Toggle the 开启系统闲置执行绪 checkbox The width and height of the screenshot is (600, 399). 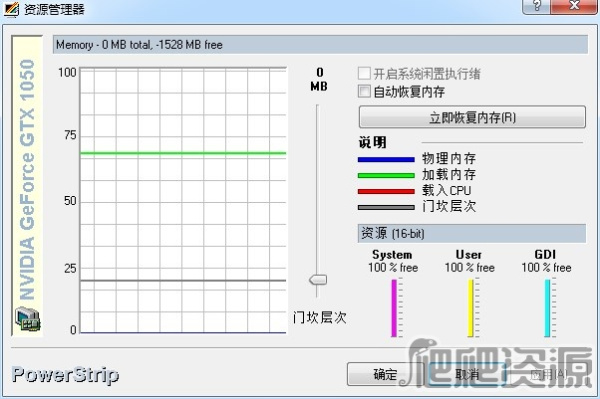(x=364, y=73)
